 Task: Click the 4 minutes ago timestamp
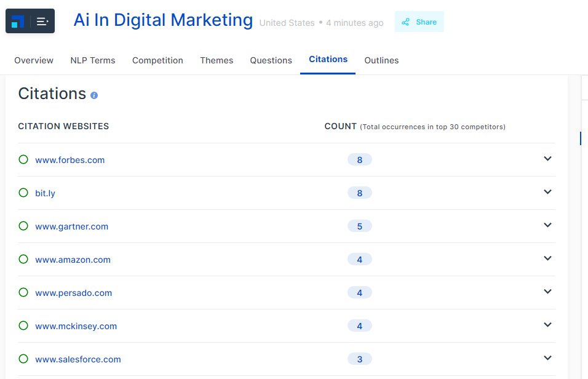(x=355, y=23)
